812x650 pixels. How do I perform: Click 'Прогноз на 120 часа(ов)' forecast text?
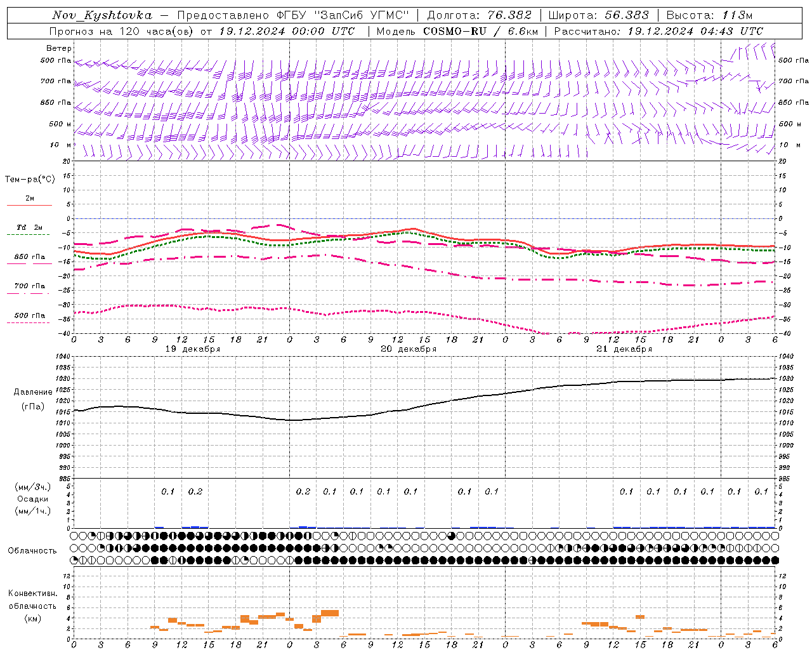point(122,31)
